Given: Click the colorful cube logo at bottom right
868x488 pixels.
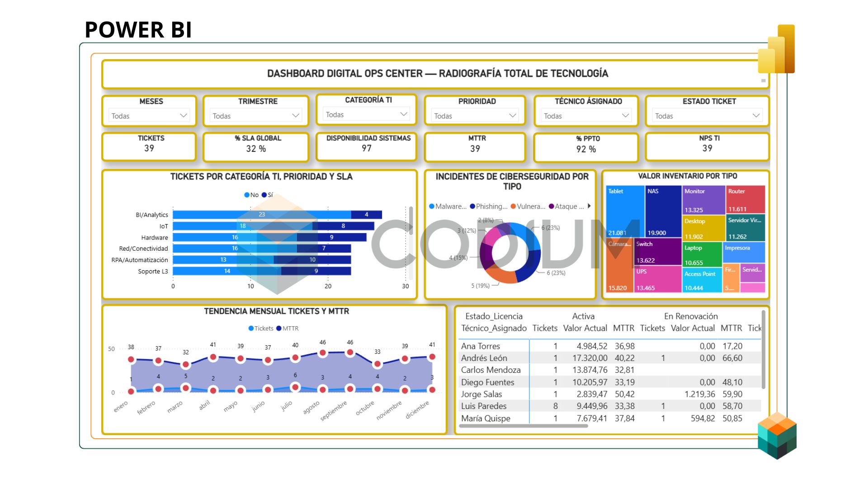Looking at the screenshot, I should coord(777,436).
